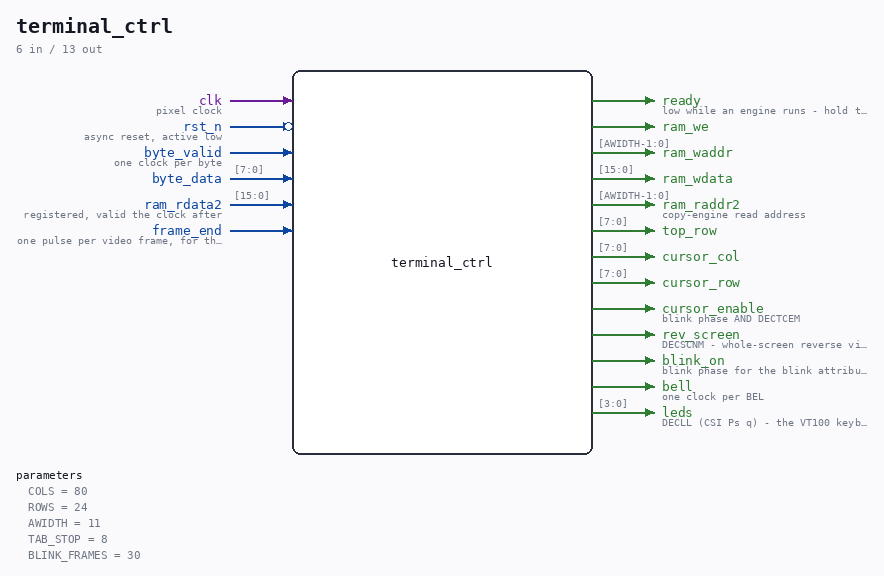
Task: Click 'blink phase AND DECTCEM' note
Action: 731,318
